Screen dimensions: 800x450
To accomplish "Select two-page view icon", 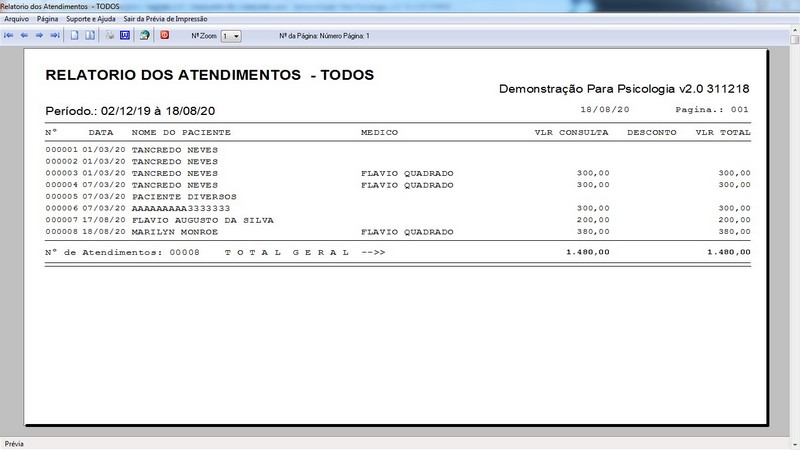I will point(90,35).
